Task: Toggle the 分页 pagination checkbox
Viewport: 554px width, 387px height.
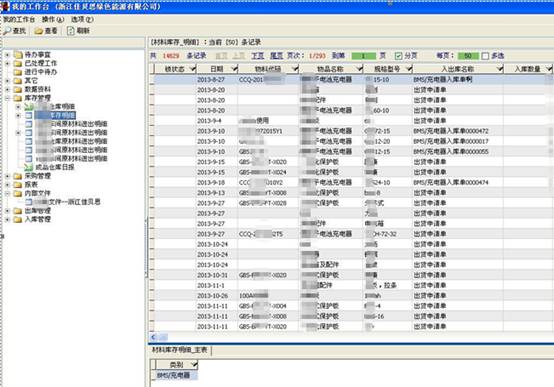Action: pos(399,56)
